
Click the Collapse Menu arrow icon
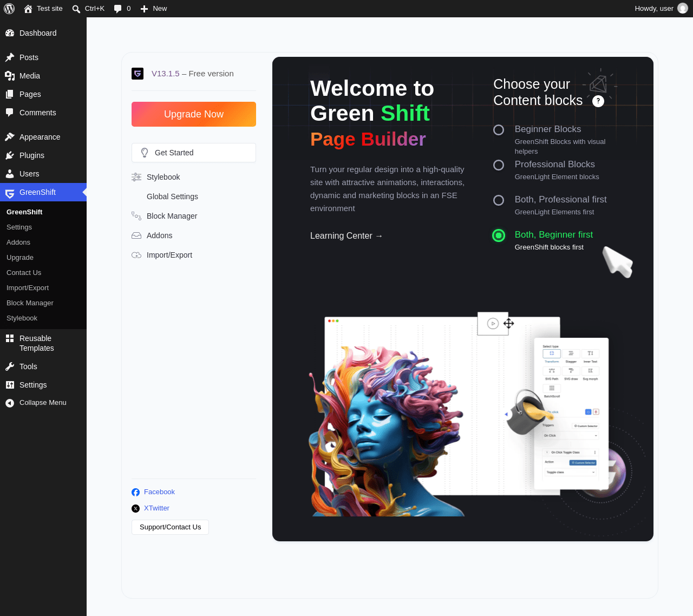[x=10, y=403]
